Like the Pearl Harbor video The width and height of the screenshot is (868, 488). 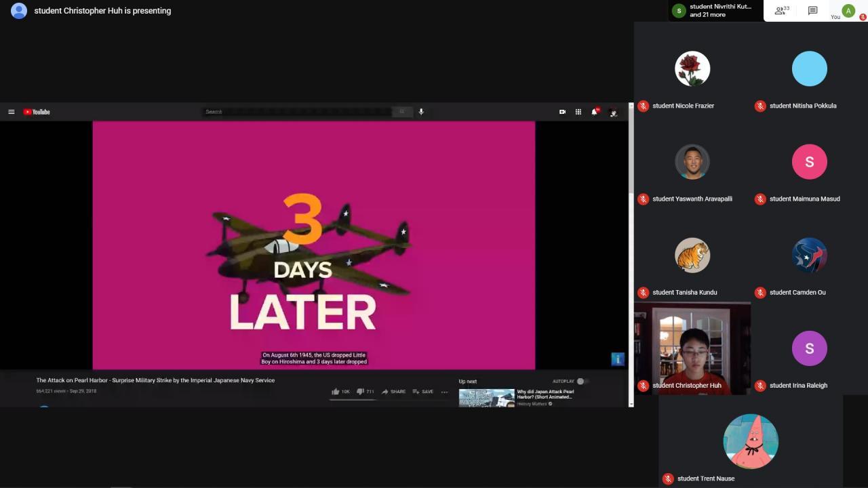[340, 392]
